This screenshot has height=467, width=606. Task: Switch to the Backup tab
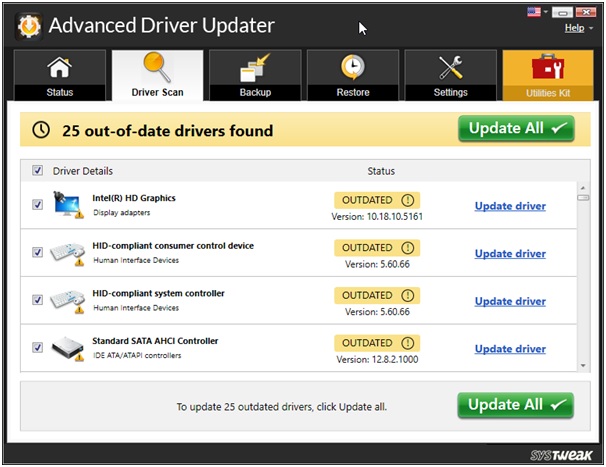point(254,74)
